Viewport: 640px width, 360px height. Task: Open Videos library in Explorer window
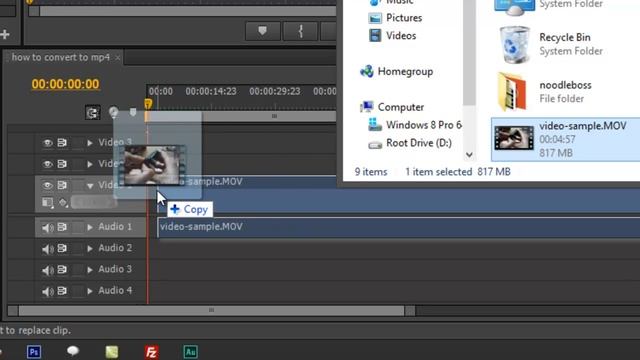click(392, 36)
